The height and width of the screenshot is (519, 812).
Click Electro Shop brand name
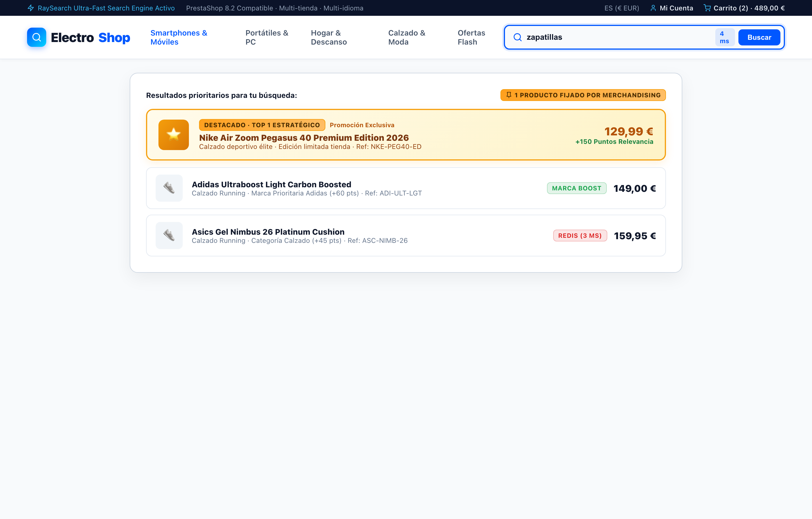pos(91,38)
